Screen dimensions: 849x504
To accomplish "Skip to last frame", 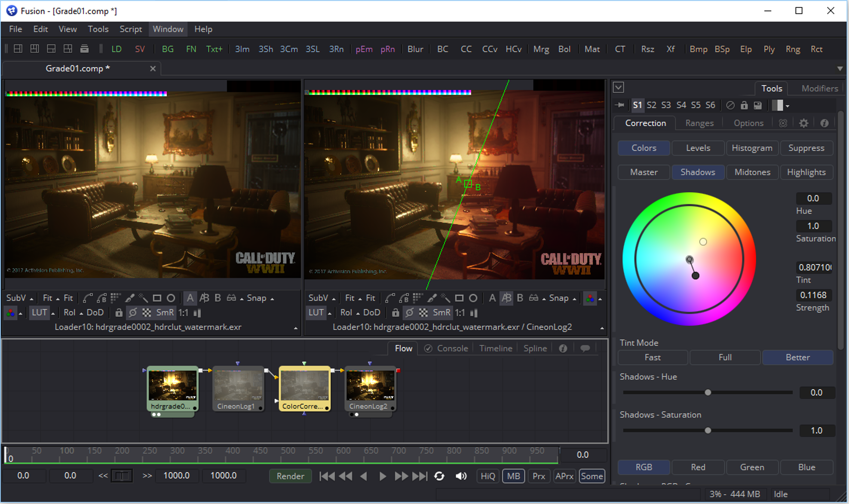I will 420,476.
